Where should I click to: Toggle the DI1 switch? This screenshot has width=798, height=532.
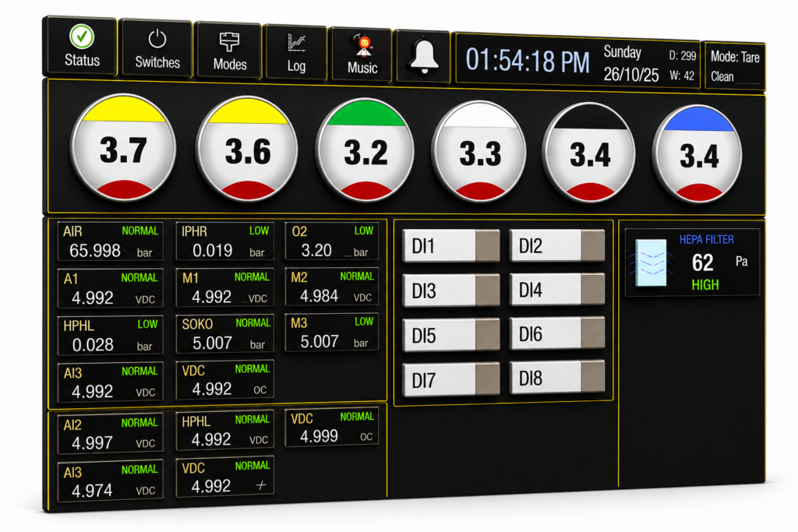[450, 245]
